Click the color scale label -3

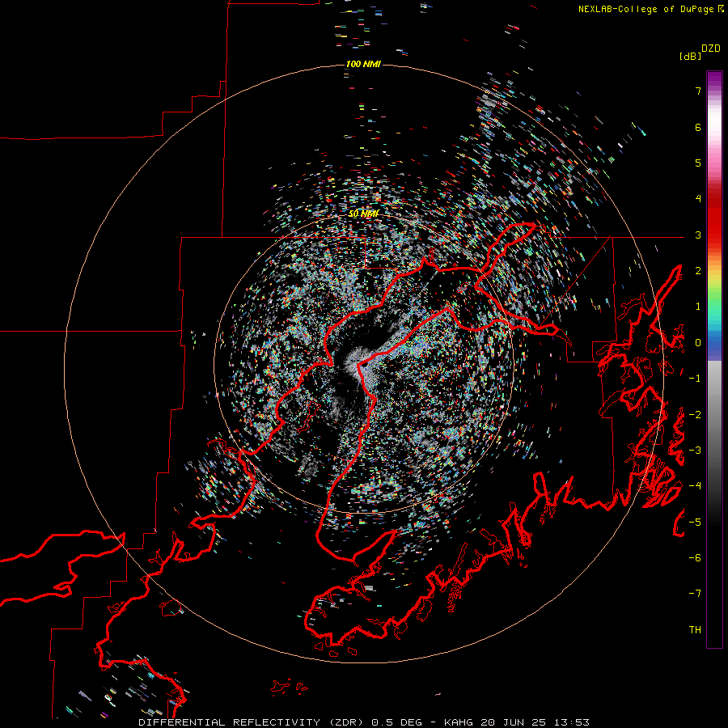[x=695, y=451]
